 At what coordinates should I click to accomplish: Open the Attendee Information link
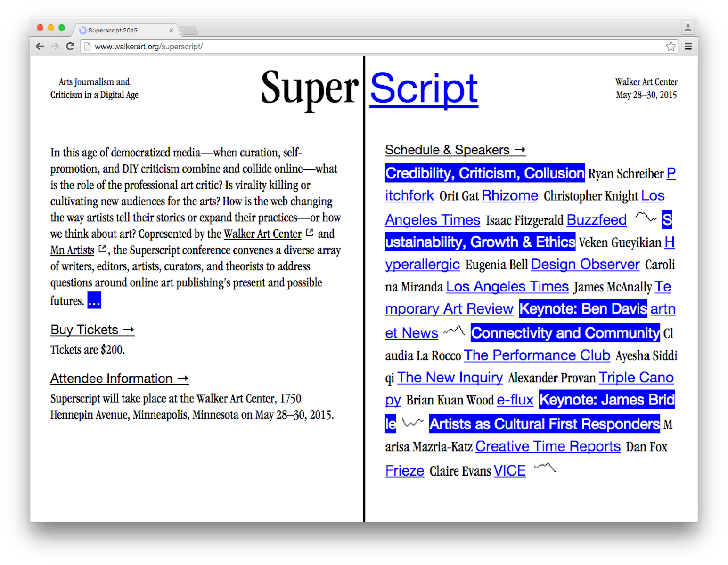point(119,379)
